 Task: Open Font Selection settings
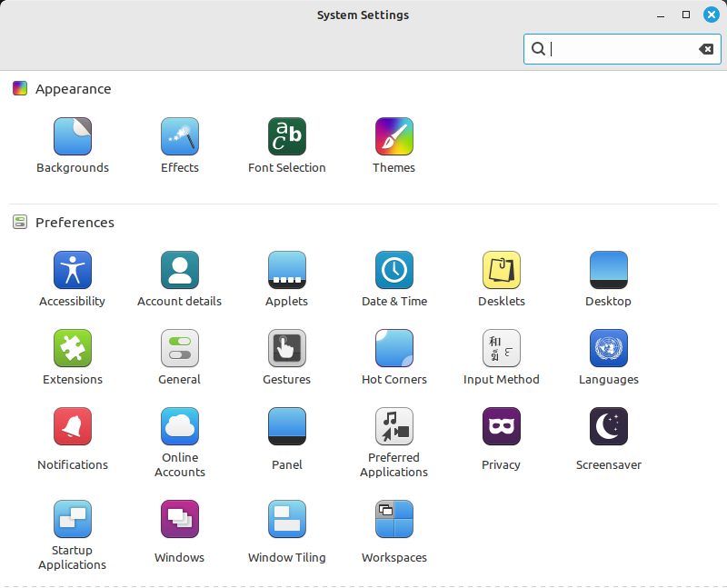(286, 144)
